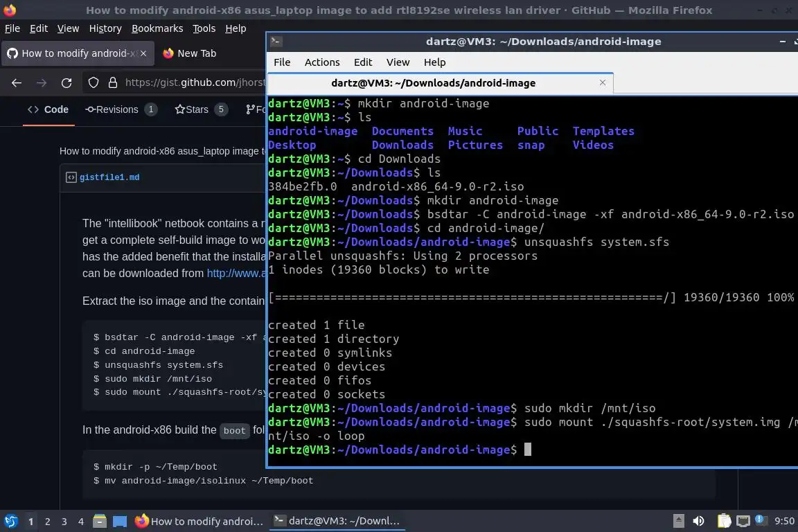Click the 'sudo mkdir /mnt/iso' gist code line
The width and height of the screenshot is (798, 532).
[x=152, y=379]
